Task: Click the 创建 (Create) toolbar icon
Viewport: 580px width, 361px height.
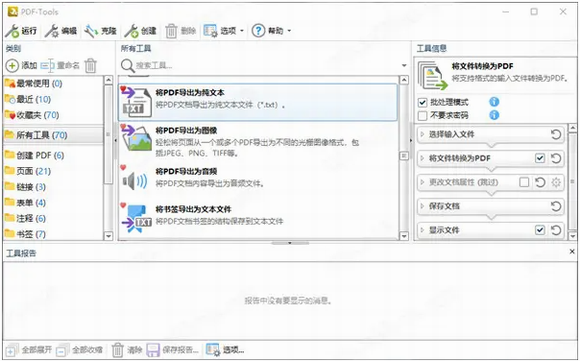Action: (131, 31)
